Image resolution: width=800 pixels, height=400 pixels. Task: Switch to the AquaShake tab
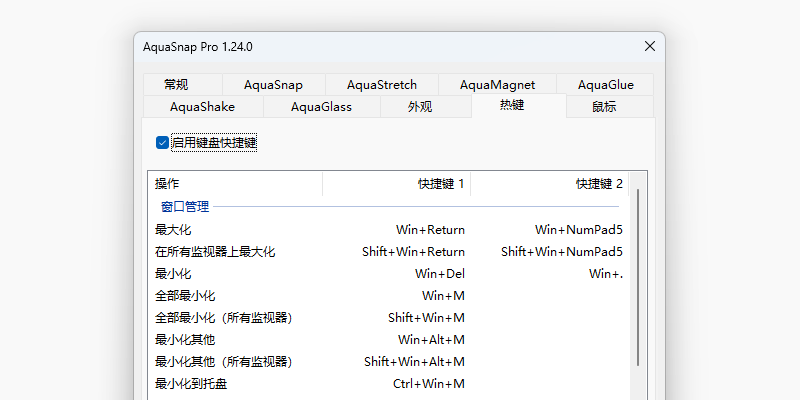pyautogui.click(x=202, y=107)
